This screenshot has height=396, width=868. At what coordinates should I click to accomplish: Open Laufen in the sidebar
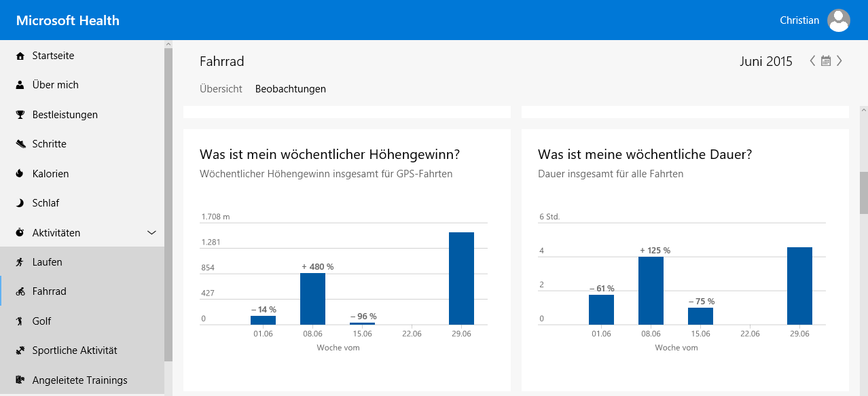(x=47, y=262)
